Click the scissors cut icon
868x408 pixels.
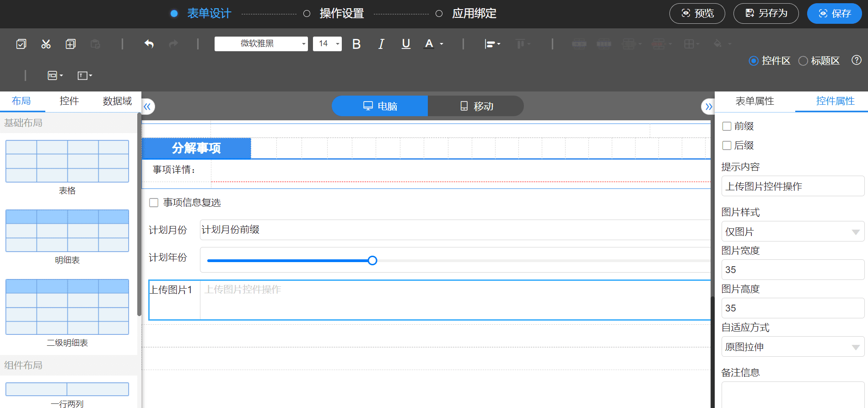(x=46, y=44)
